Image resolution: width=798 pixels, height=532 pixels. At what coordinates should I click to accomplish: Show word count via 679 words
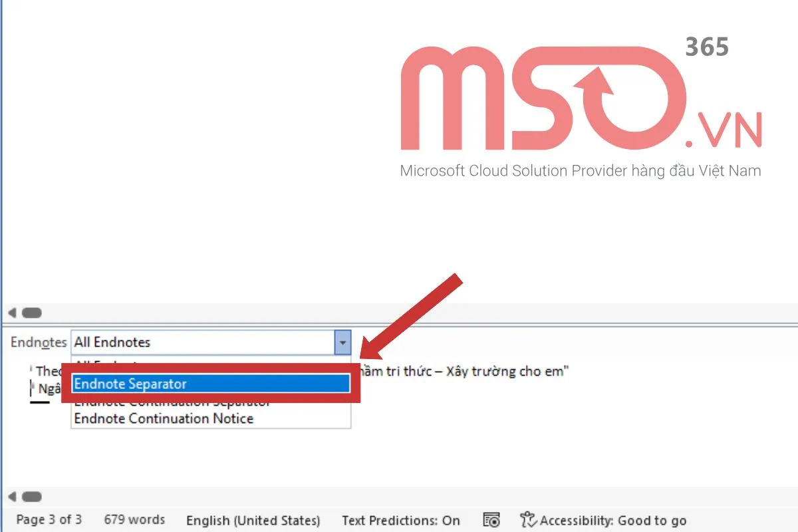pyautogui.click(x=134, y=520)
